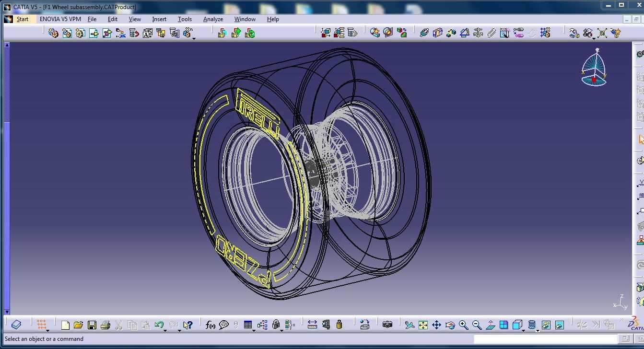This screenshot has height=349, width=644.
Task: Click Existing Component With Positioning
Action: (x=107, y=33)
